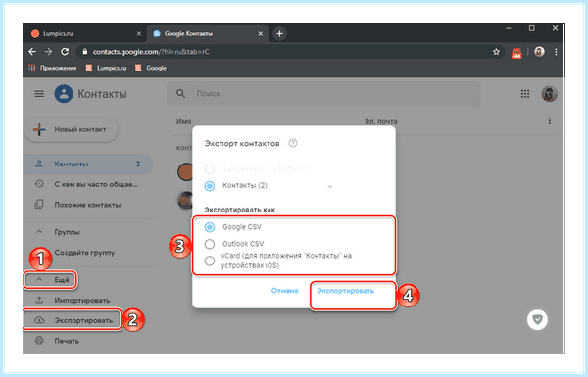Image resolution: width=588 pixels, height=377 pixels.
Task: Select the disabled selected-contacts radio button
Action: pyautogui.click(x=210, y=169)
